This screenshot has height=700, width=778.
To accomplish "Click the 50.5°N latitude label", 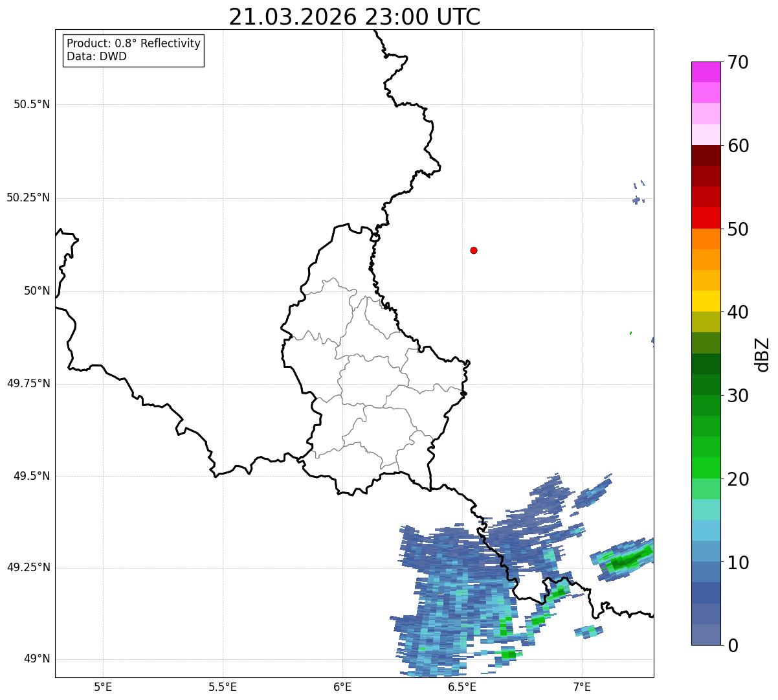I will [32, 104].
